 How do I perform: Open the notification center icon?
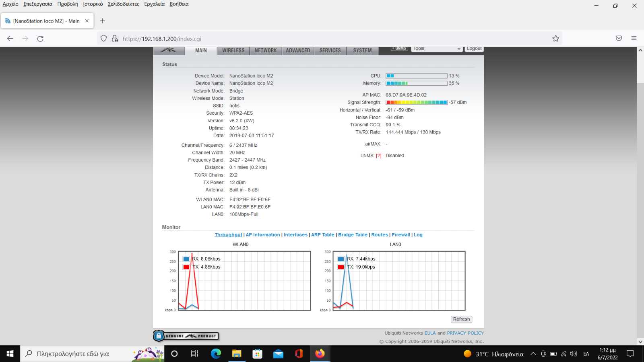630,354
